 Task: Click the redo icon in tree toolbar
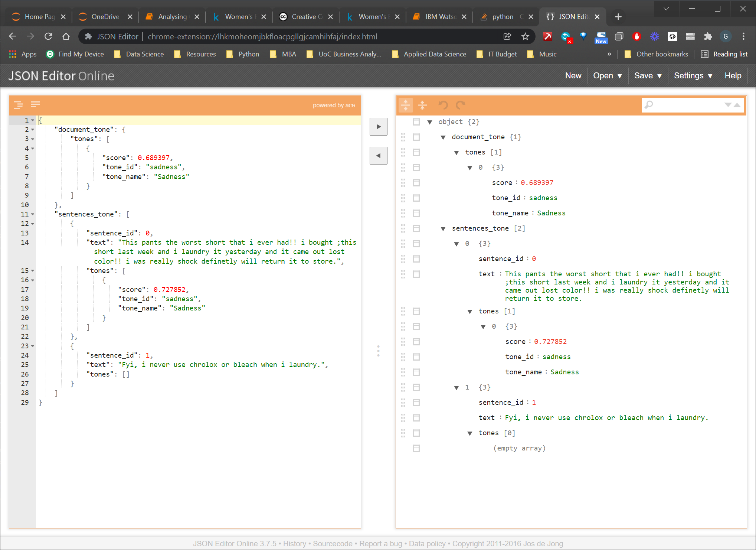coord(460,105)
